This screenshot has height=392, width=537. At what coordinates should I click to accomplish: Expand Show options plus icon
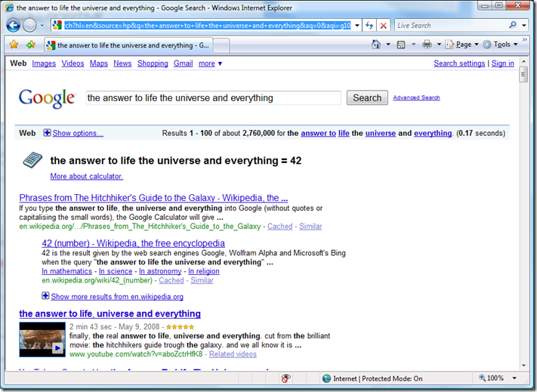pyautogui.click(x=47, y=132)
